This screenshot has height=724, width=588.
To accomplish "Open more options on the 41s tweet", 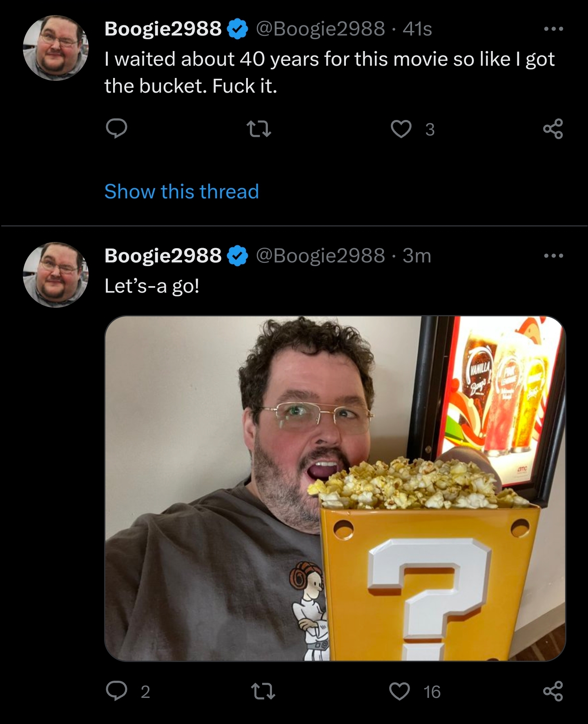I will click(x=554, y=29).
